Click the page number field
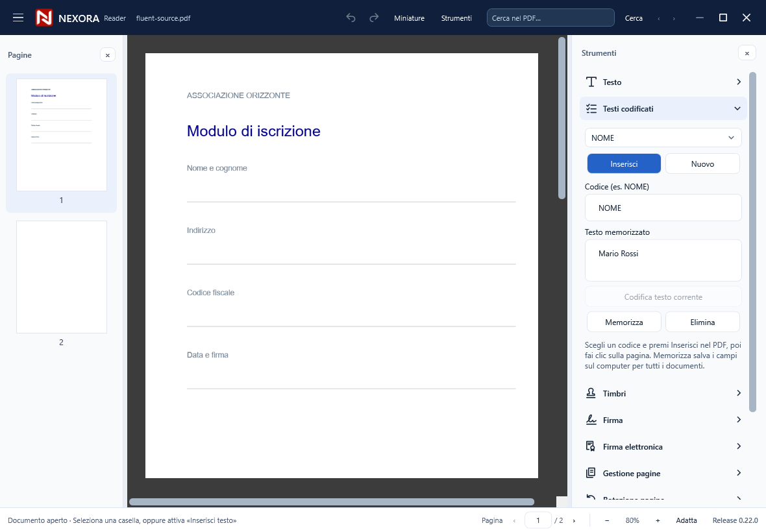 click(x=538, y=520)
